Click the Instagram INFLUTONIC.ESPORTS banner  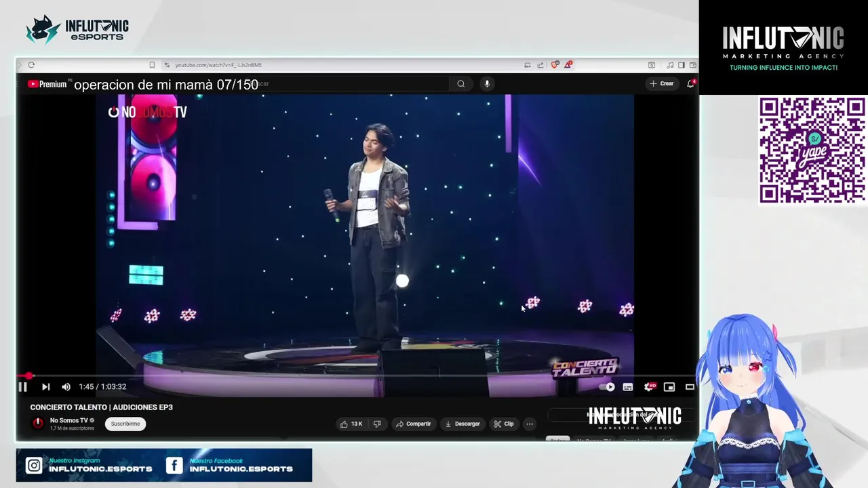(x=90, y=466)
